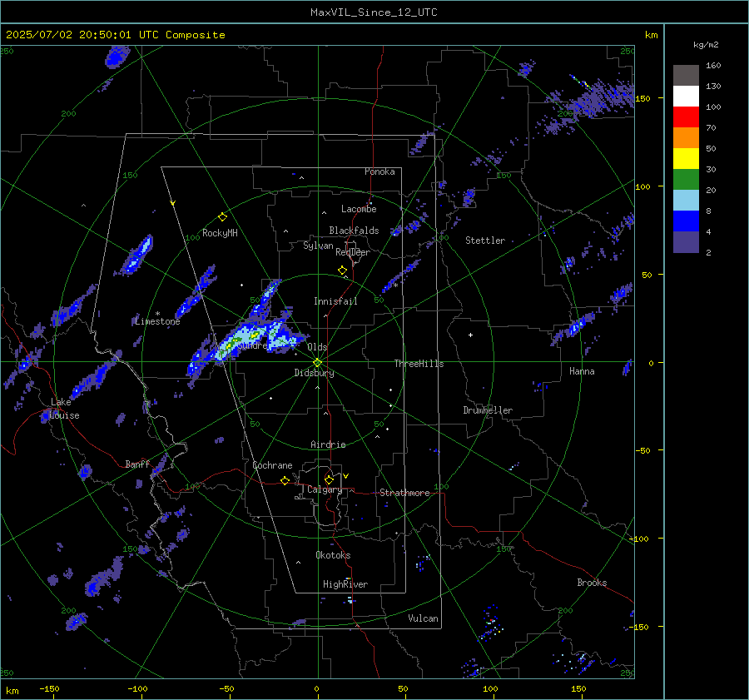Click the kg/m2 legend unit label
749x700 pixels.
pos(706,45)
